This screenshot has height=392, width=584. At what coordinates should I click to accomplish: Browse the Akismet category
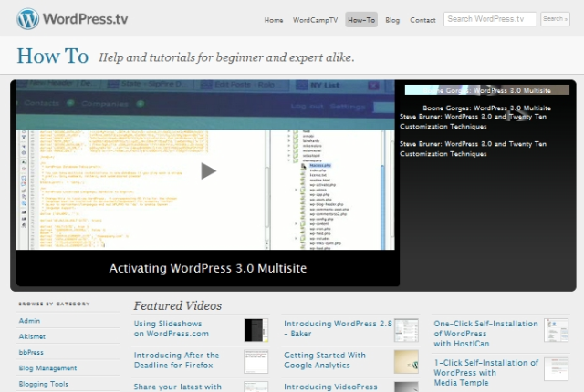(32, 336)
